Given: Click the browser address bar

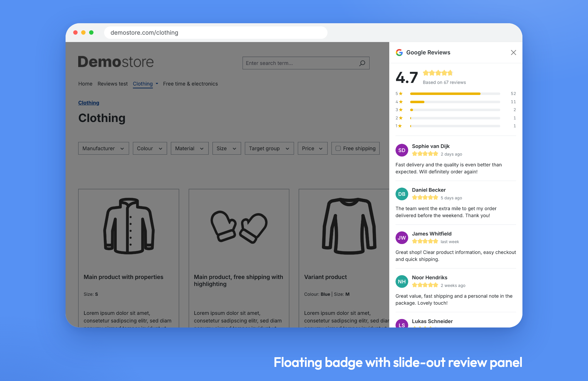Looking at the screenshot, I should coord(216,33).
